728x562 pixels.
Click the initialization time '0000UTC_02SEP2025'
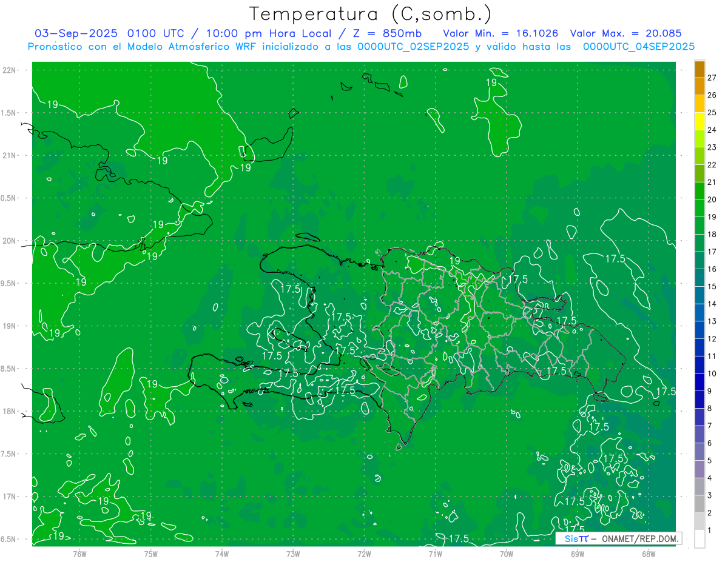413,47
